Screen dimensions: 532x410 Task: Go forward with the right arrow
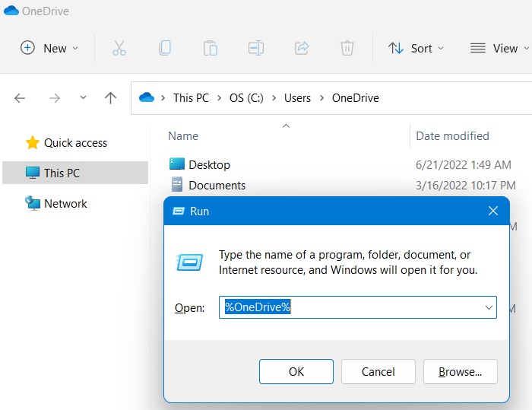(x=54, y=98)
